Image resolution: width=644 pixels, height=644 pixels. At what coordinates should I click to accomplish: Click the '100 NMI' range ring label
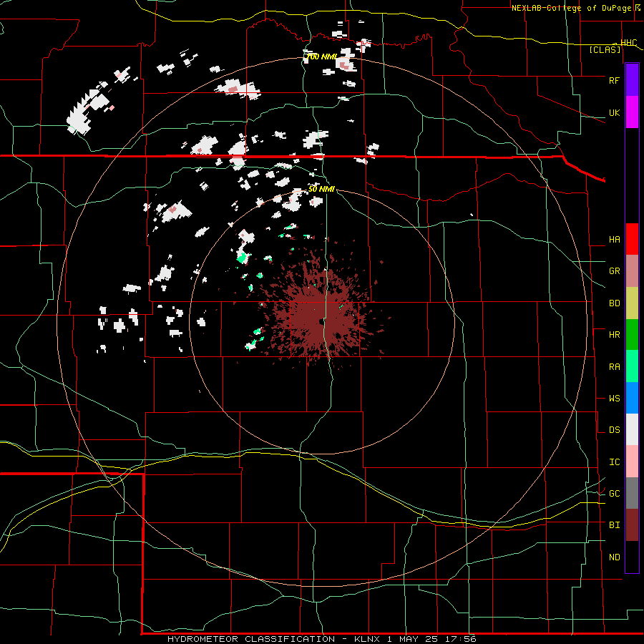click(323, 57)
